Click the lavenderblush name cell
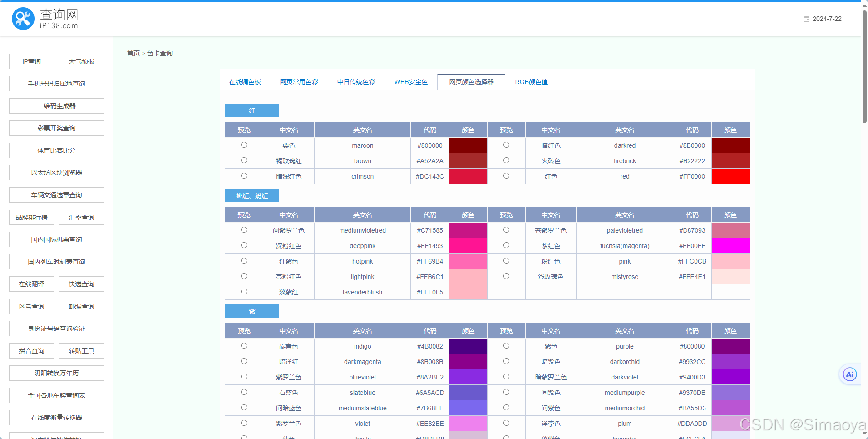The height and width of the screenshot is (439, 868). [362, 292]
